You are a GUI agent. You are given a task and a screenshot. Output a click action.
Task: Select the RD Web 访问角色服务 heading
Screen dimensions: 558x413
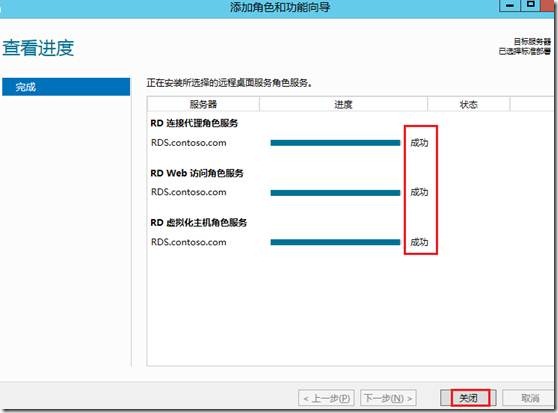click(197, 173)
